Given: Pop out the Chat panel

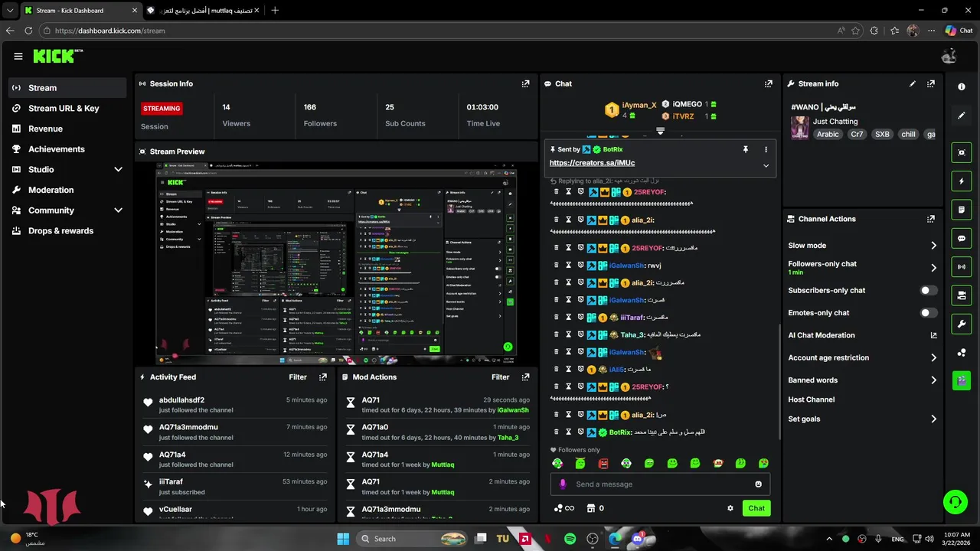Looking at the screenshot, I should tap(768, 83).
